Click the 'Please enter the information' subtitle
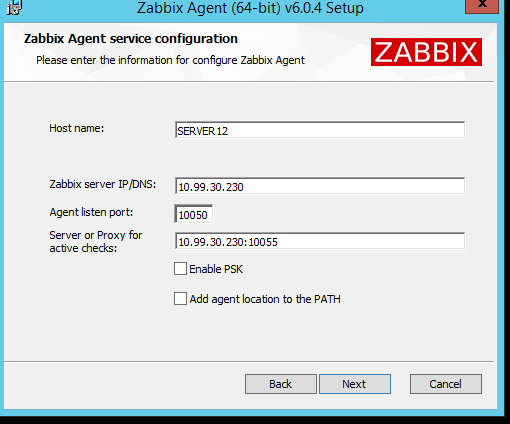Image resolution: width=510 pixels, height=424 pixels. (170, 60)
